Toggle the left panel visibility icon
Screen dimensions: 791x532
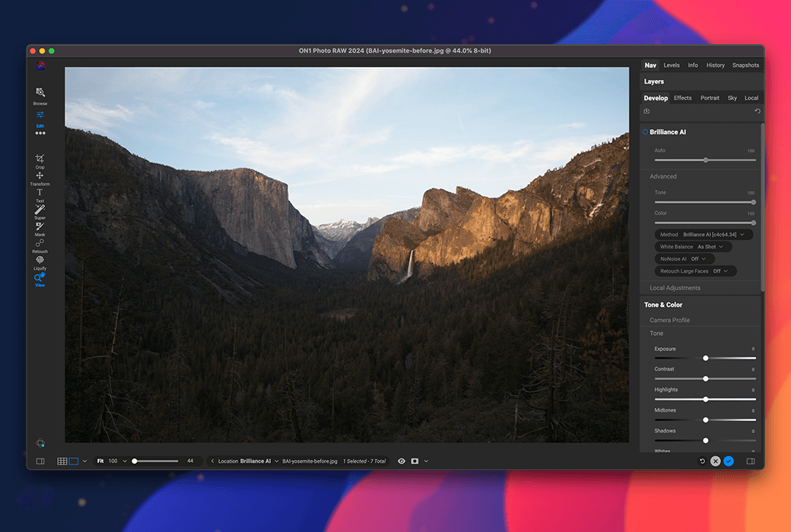click(40, 461)
